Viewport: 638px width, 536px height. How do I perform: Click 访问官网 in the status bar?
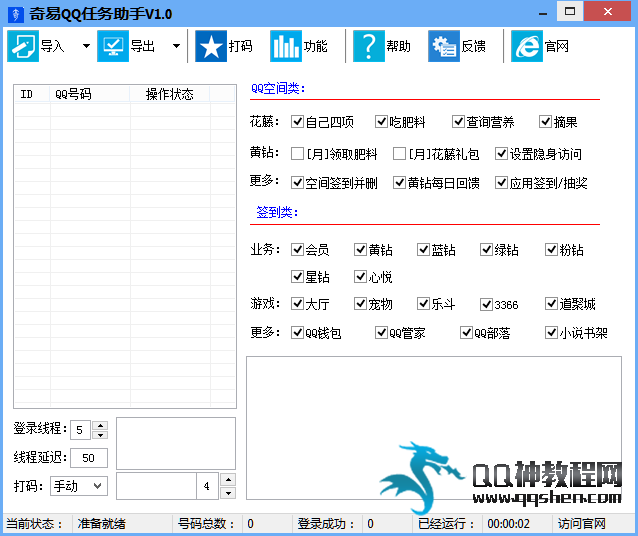(581, 523)
